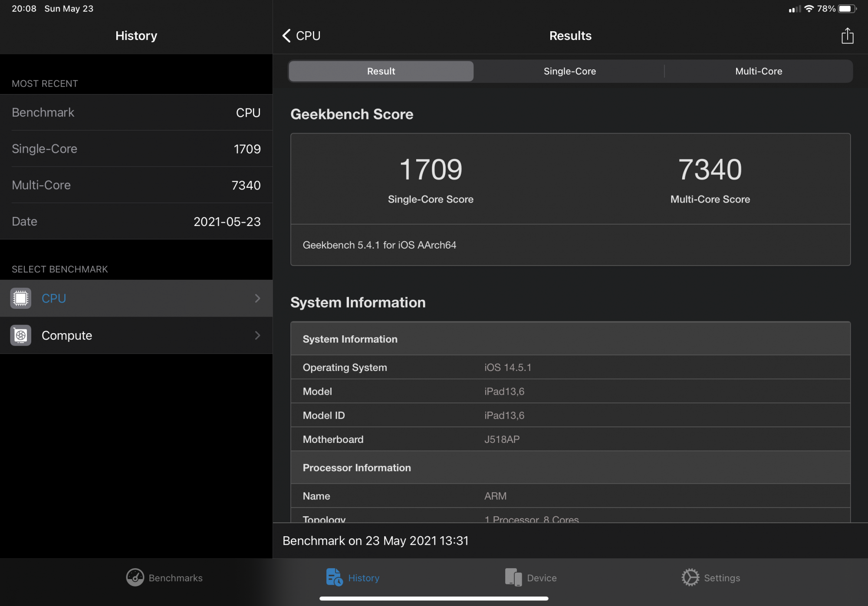Tap the battery indicator in status bar
The width and height of the screenshot is (868, 606).
point(847,9)
